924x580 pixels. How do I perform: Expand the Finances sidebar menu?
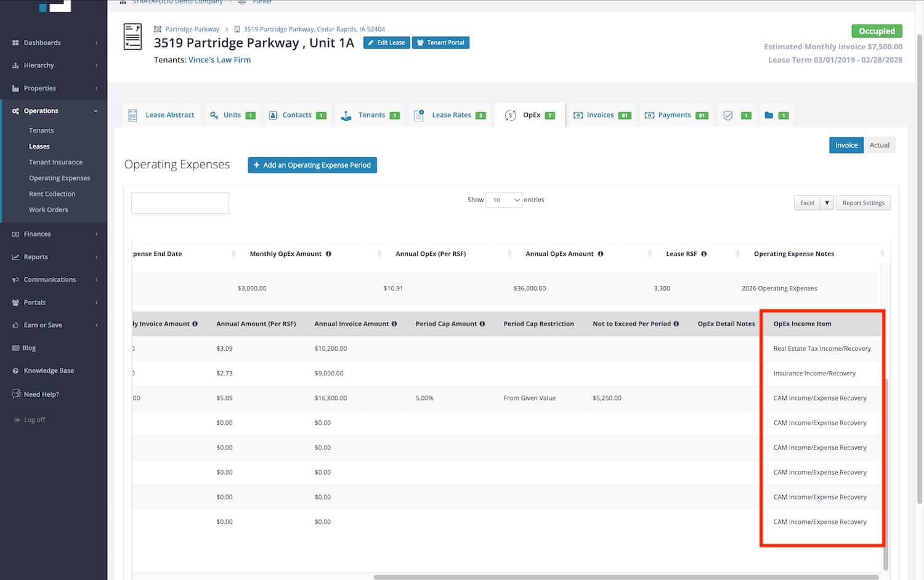click(54, 234)
